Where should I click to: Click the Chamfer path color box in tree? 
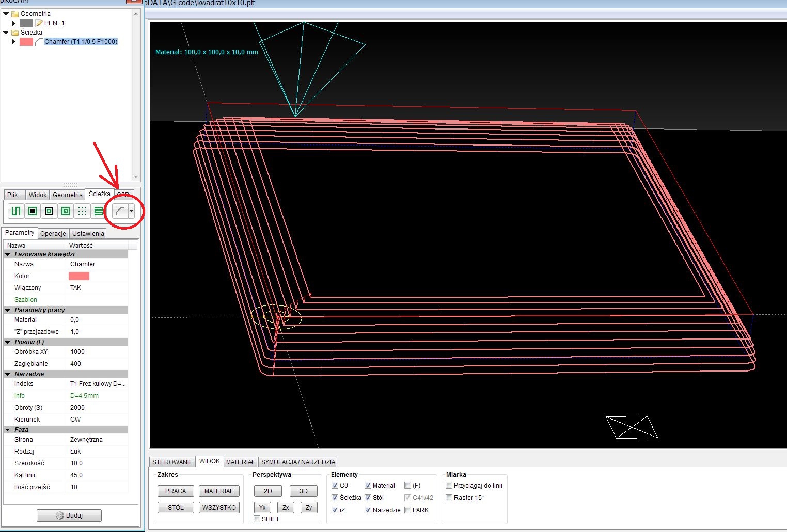26,42
